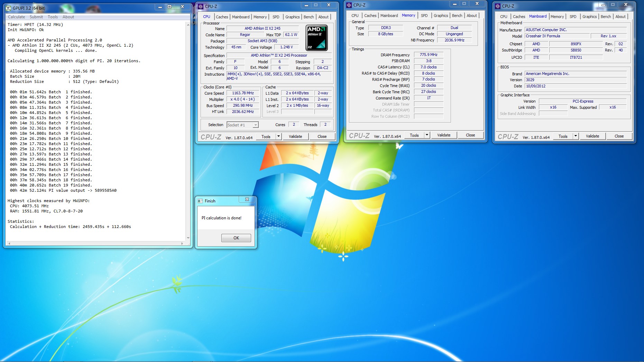644x362 pixels.
Task: Open the Calculate menu in GPUPI
Action: point(17,17)
